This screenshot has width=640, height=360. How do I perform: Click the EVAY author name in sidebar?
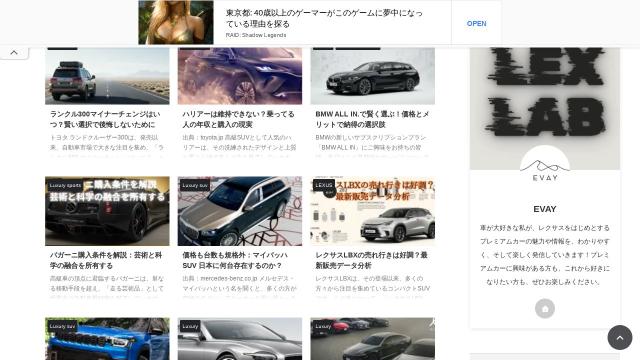pyautogui.click(x=545, y=209)
